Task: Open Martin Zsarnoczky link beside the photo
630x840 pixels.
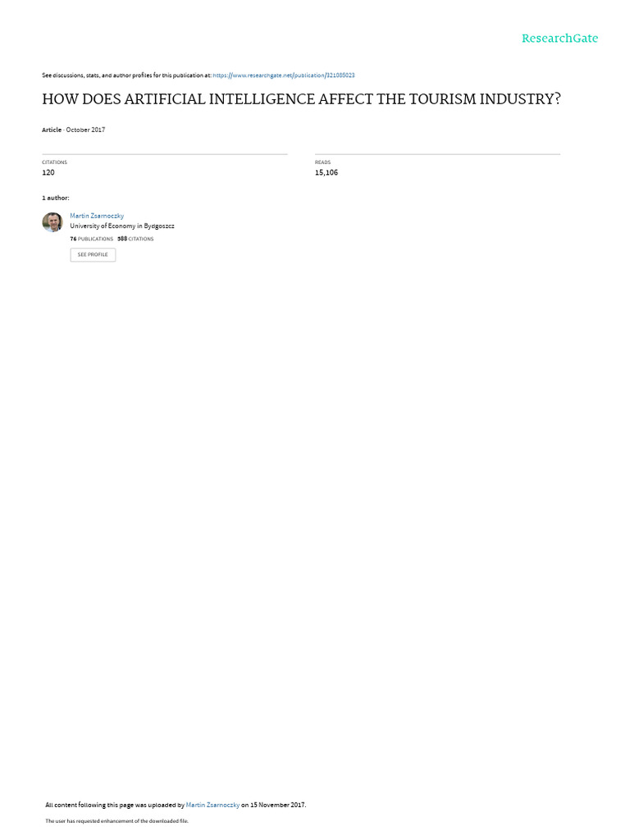Action: click(x=97, y=216)
